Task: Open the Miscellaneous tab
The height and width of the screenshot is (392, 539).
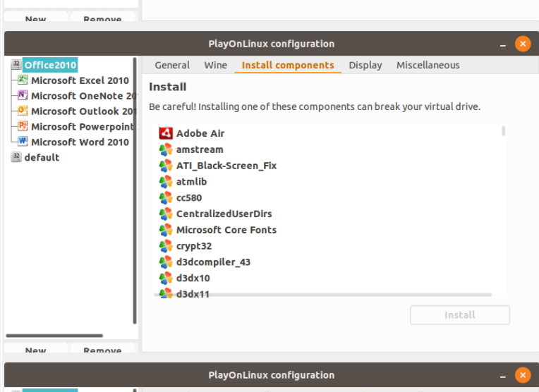Action: coord(428,65)
